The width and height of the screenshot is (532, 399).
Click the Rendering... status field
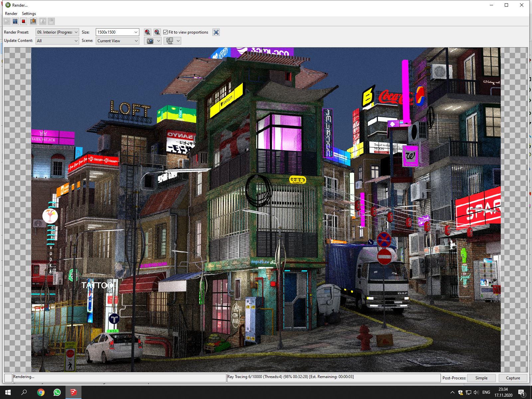[x=119, y=378]
